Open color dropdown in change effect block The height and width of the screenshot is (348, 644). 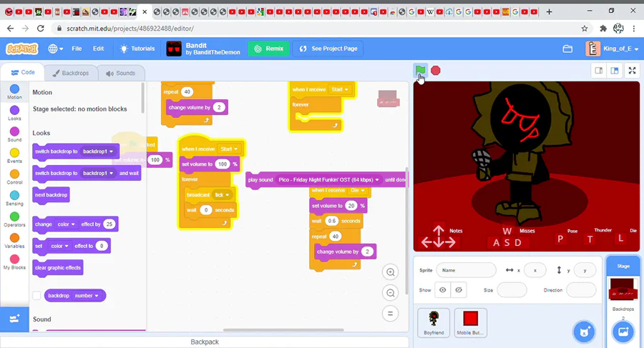point(66,224)
